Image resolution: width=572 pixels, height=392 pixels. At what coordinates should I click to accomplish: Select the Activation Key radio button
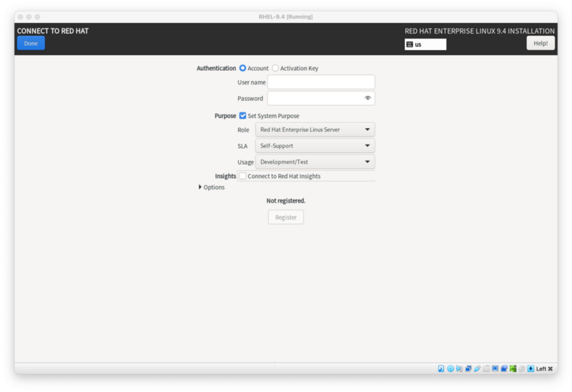tap(275, 68)
